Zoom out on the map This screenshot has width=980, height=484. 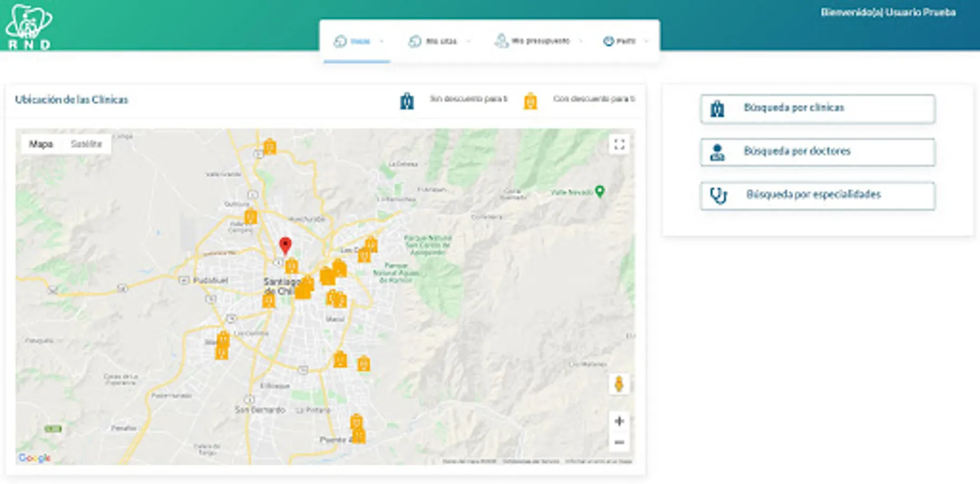click(619, 443)
